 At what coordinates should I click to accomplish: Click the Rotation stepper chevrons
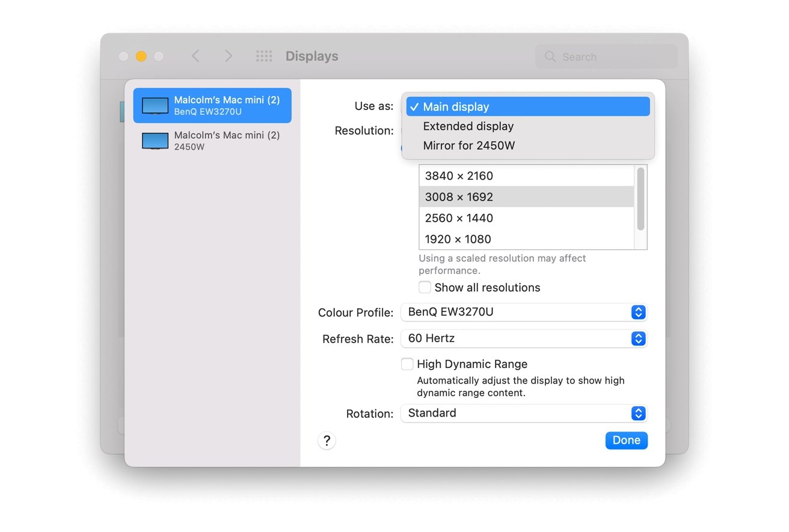[x=638, y=413]
